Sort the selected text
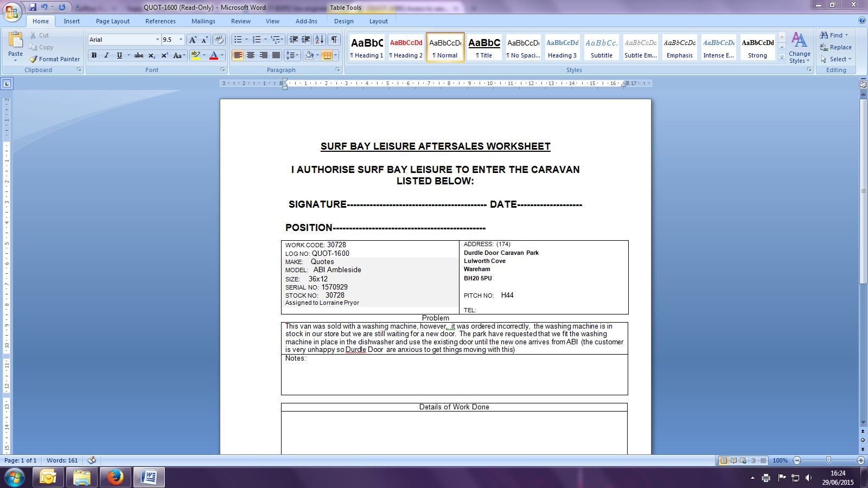The height and width of the screenshot is (488, 868). 320,40
